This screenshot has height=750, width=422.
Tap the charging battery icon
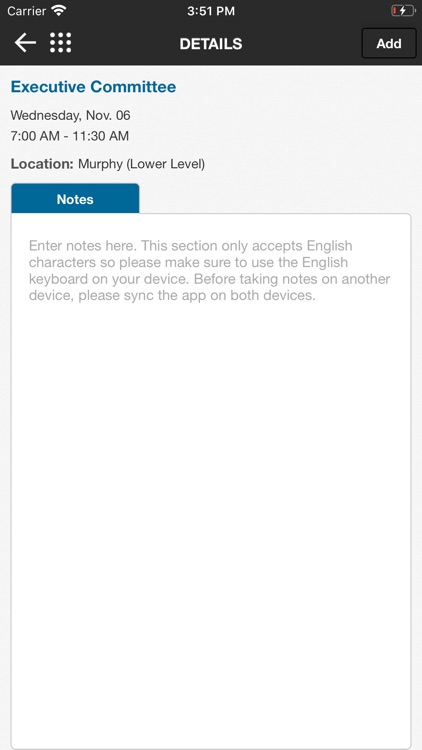point(403,11)
